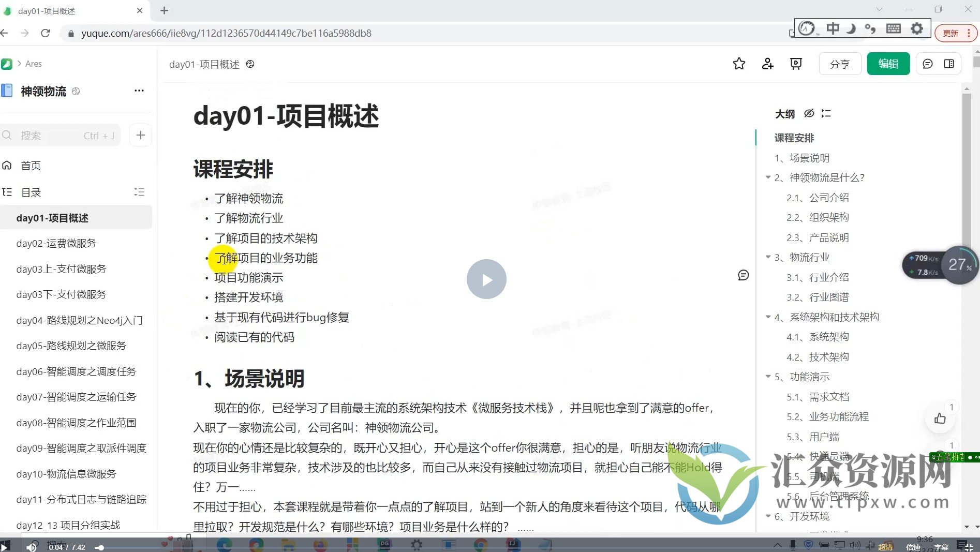980x552 pixels.
Task: Hide the outline using the eye icon
Action: click(x=809, y=113)
